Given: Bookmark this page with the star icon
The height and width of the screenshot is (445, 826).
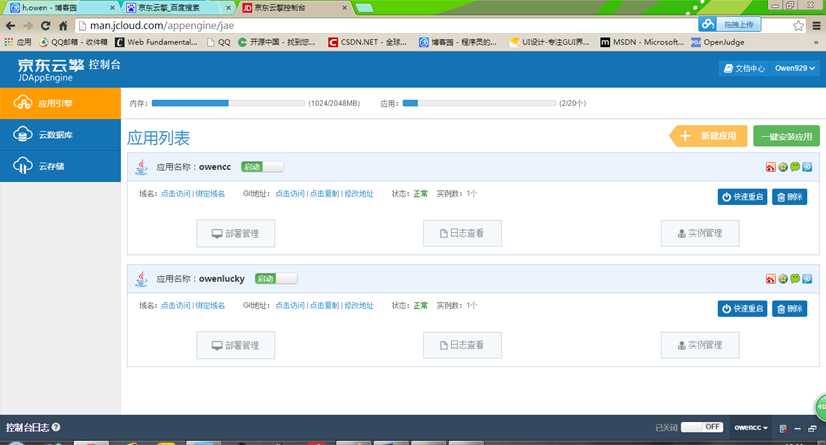Looking at the screenshot, I should point(798,25).
